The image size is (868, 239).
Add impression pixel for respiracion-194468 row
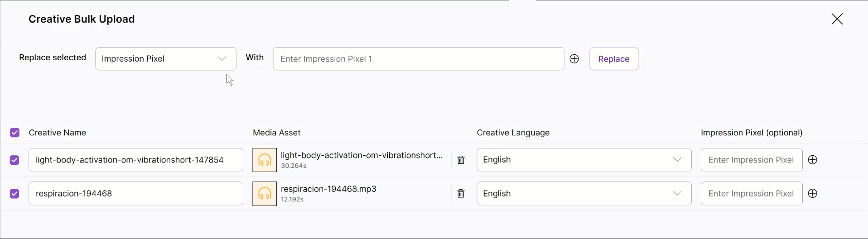(813, 194)
